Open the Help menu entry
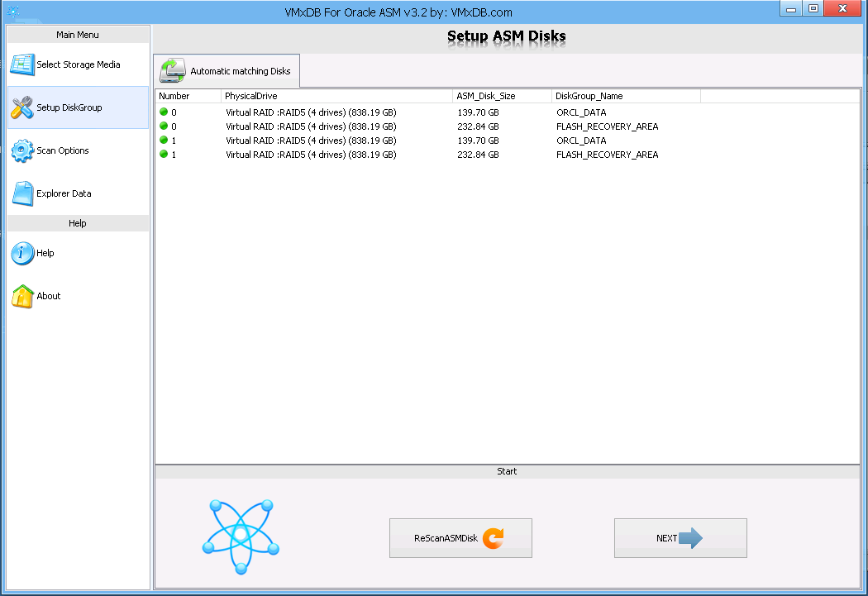The image size is (868, 596). point(78,254)
